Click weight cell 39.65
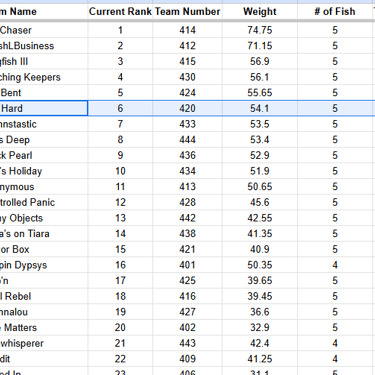Screen dimensions: 375x375 pos(260,281)
